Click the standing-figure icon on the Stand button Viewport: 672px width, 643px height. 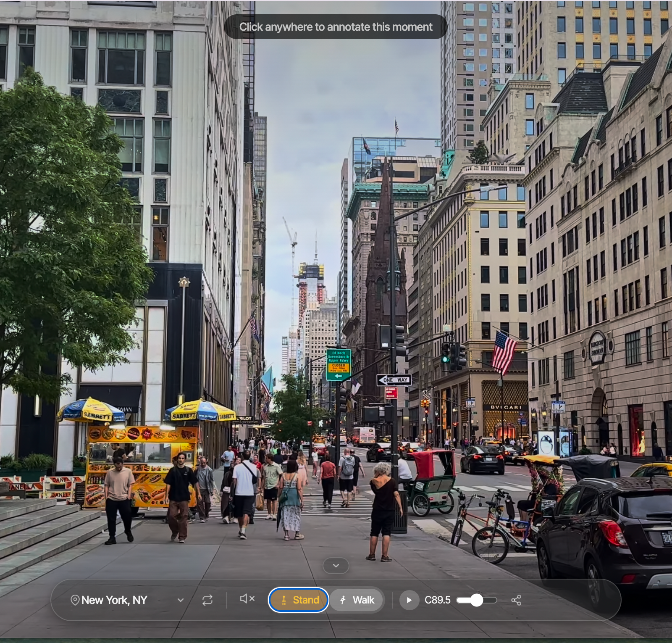point(285,600)
